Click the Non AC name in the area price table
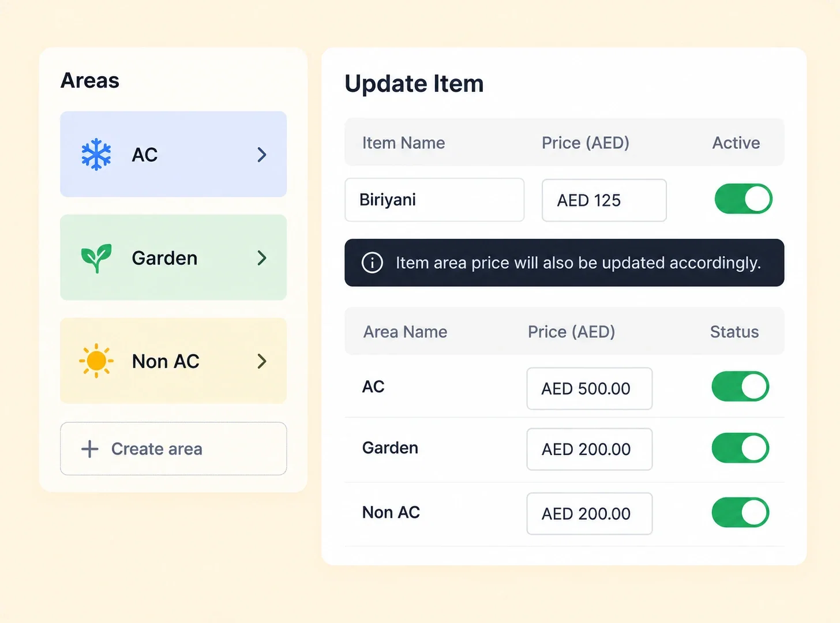Image resolution: width=840 pixels, height=623 pixels. coord(391,512)
